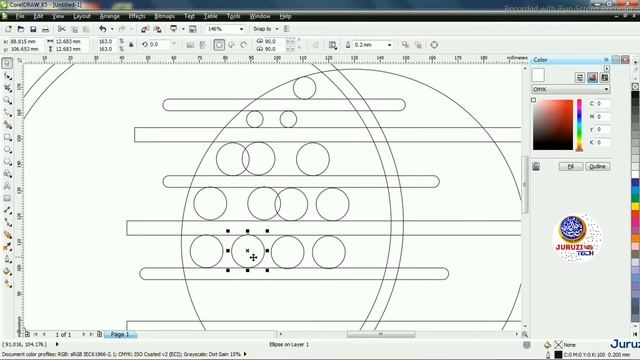640x360 pixels.
Task: Toggle the lock ratio padlock
Action: (x=131, y=45)
